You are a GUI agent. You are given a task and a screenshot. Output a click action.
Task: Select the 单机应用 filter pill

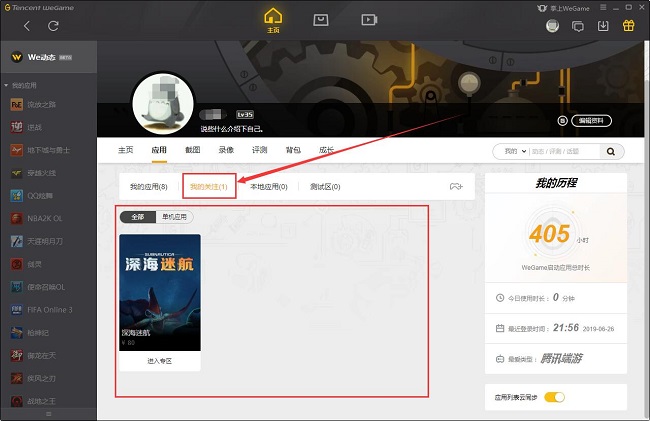click(173, 217)
